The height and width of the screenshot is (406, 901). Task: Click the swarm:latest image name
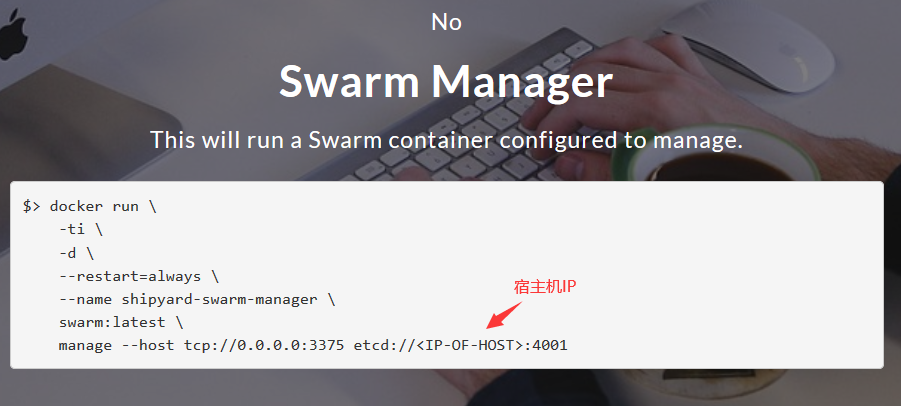pyautogui.click(x=112, y=322)
